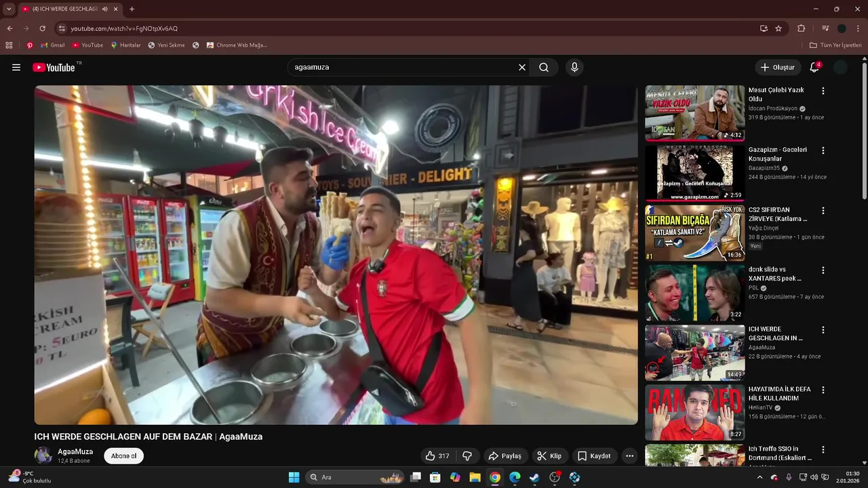Image resolution: width=868 pixels, height=488 pixels.
Task: Open the Microsoft Edge taskbar icon
Action: coord(515,477)
